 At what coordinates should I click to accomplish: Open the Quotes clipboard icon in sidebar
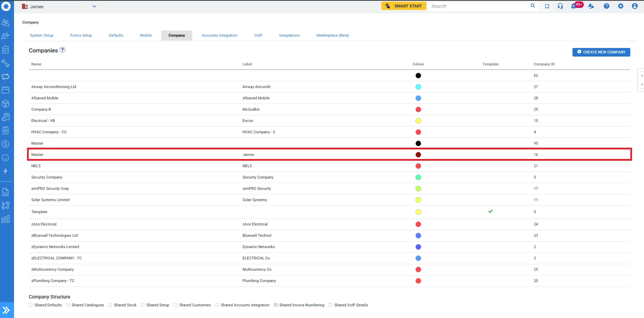coord(5,50)
